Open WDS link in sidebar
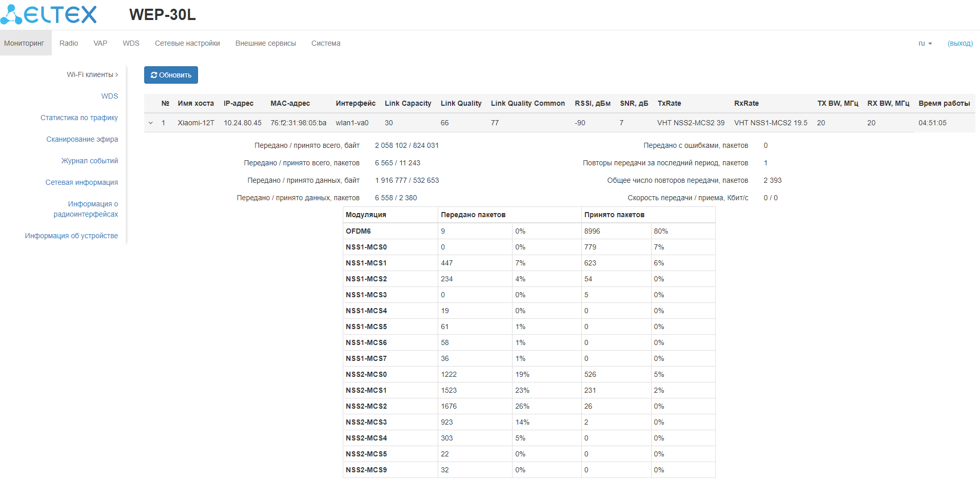This screenshot has width=980, height=479. (x=109, y=97)
